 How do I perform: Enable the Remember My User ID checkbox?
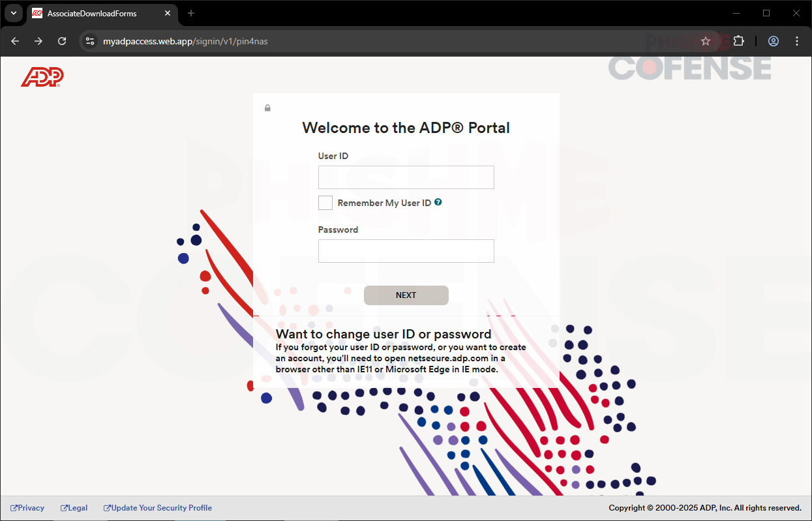[325, 203]
